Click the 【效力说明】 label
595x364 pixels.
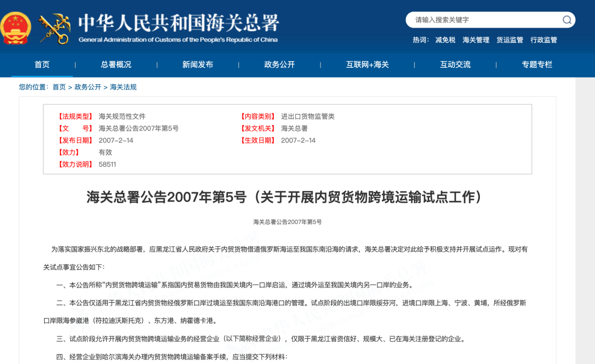[75, 164]
